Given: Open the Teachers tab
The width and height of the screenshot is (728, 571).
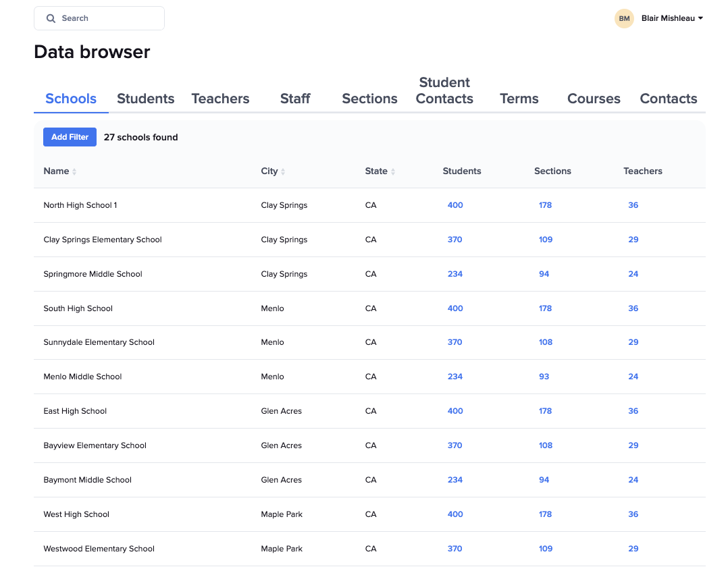Looking at the screenshot, I should tap(220, 99).
